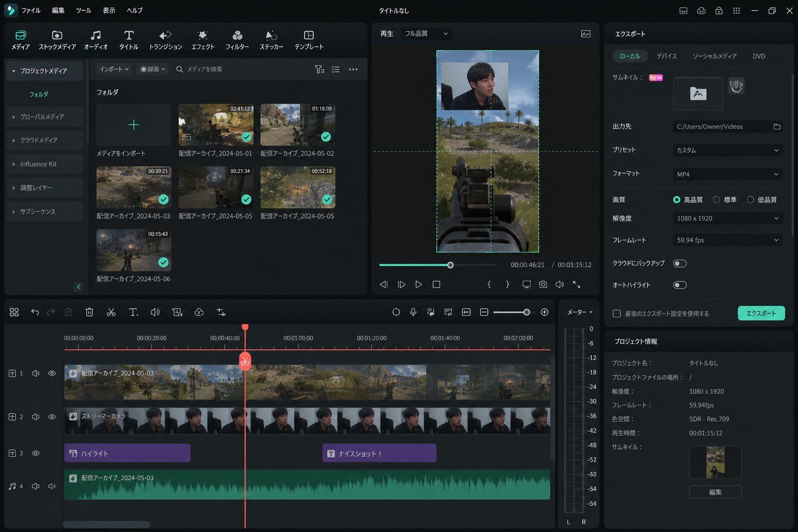Open the Stock Media (ストックメディア) tab
Viewport: 798px width, 532px height.
coord(57,40)
